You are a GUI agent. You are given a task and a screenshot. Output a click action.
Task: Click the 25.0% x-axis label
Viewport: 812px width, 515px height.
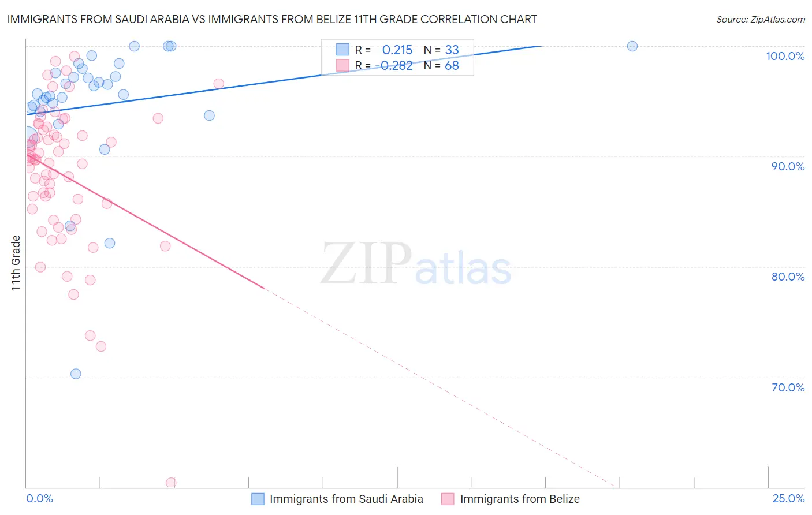click(x=788, y=499)
